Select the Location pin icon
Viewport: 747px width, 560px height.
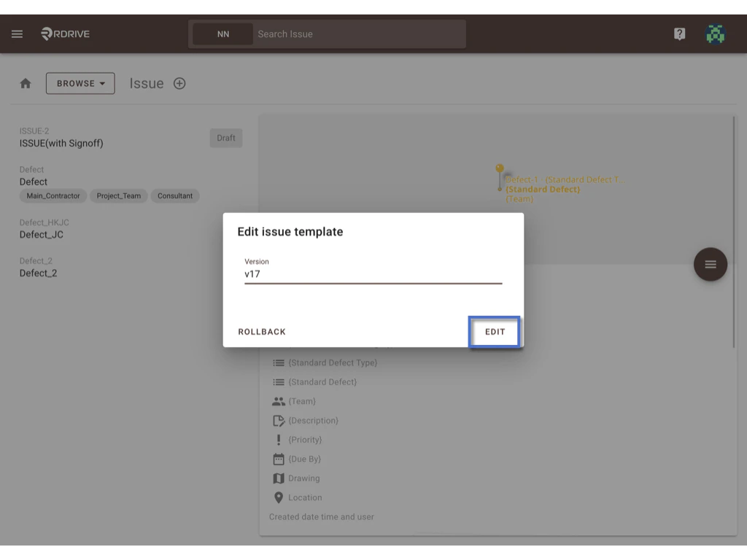pos(280,497)
